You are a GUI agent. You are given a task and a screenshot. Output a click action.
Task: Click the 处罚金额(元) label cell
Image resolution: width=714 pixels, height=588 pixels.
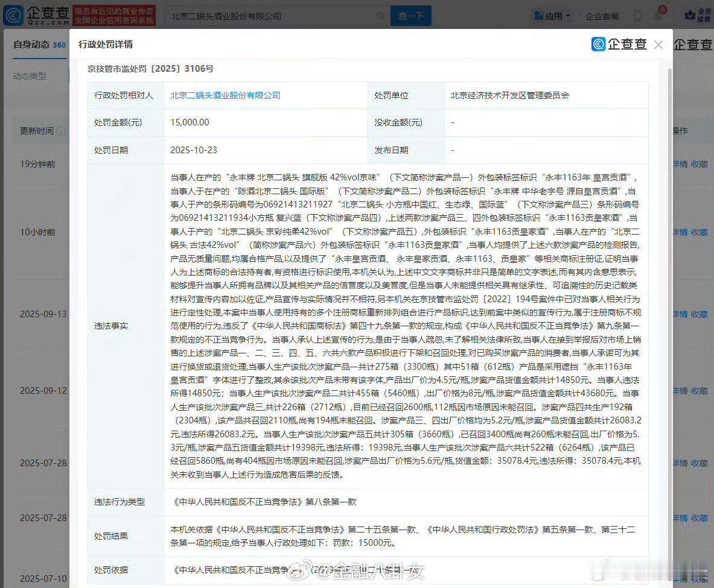126,122
